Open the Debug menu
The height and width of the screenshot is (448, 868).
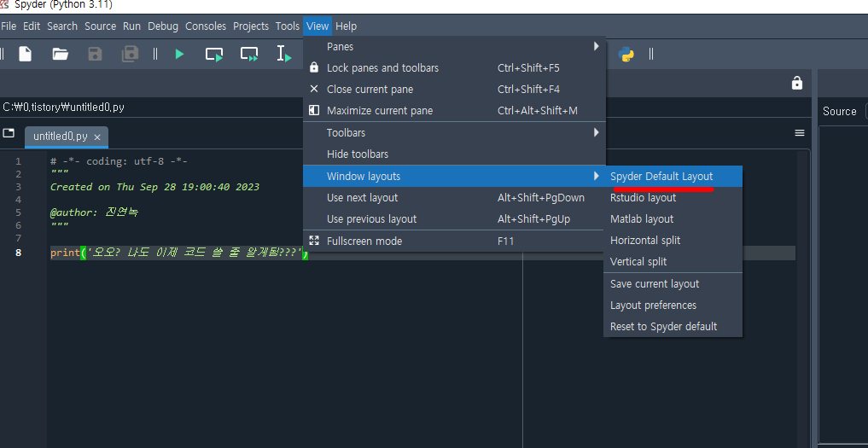click(163, 26)
